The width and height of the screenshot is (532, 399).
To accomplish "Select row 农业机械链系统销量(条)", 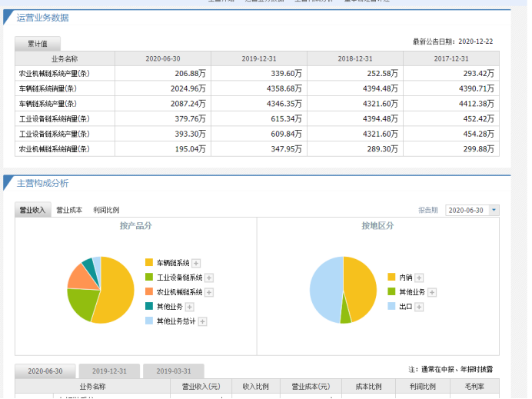I will click(x=258, y=149).
